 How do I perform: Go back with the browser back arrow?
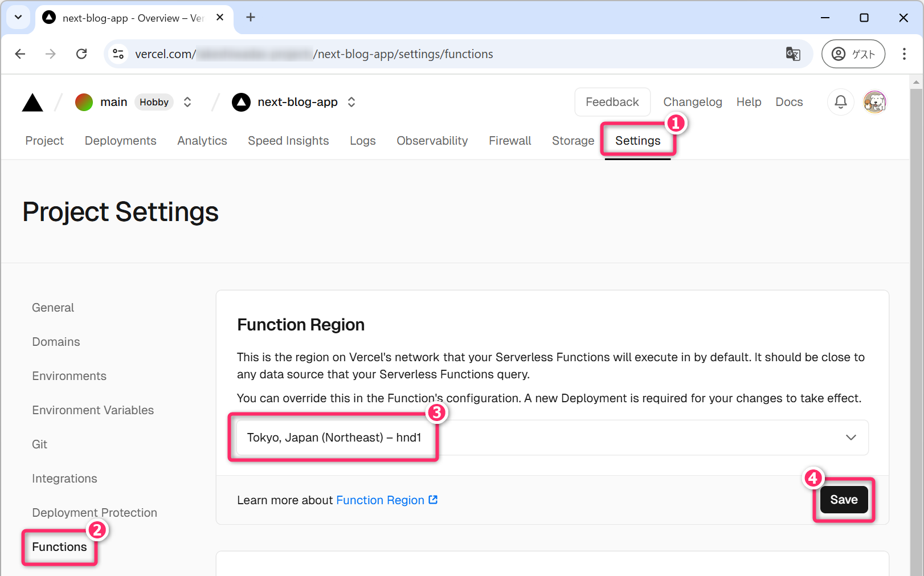(x=21, y=54)
